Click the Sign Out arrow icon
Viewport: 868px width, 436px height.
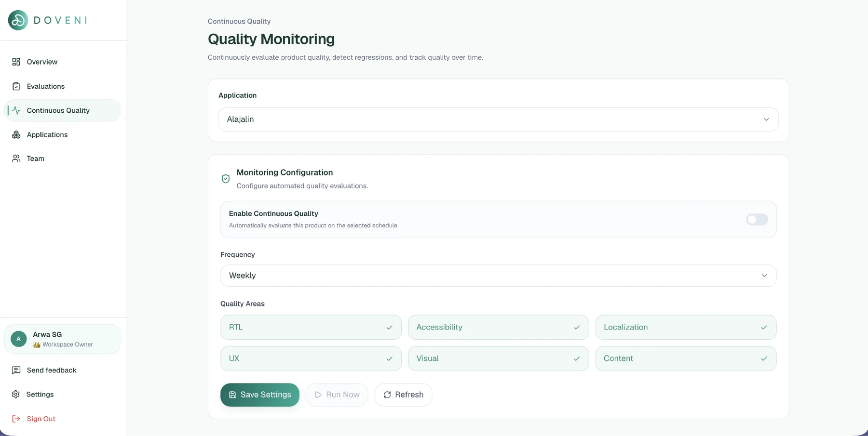click(x=16, y=419)
